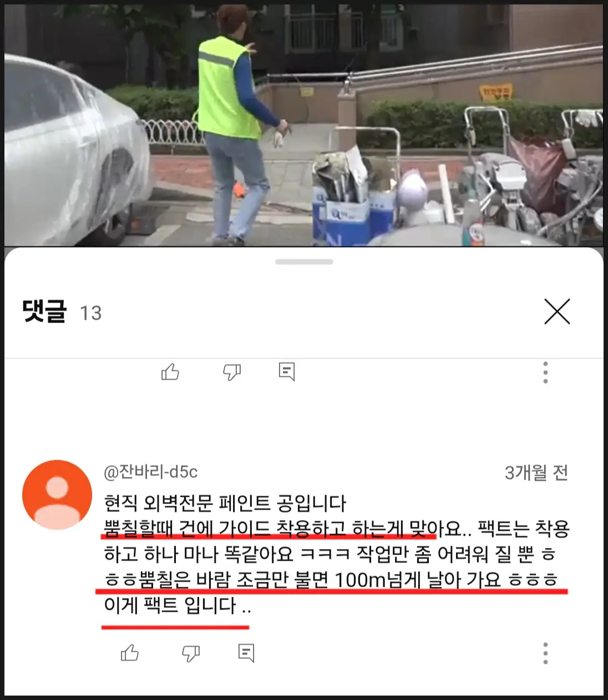This screenshot has height=700, width=608.
Task: Close the 댓글 comments panel
Action: click(x=557, y=311)
